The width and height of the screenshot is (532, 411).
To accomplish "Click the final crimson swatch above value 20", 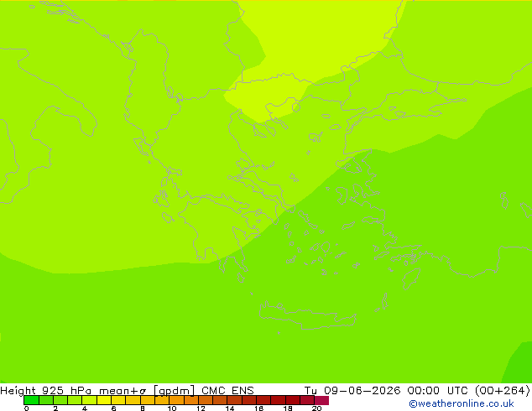I will pyautogui.click(x=321, y=400).
